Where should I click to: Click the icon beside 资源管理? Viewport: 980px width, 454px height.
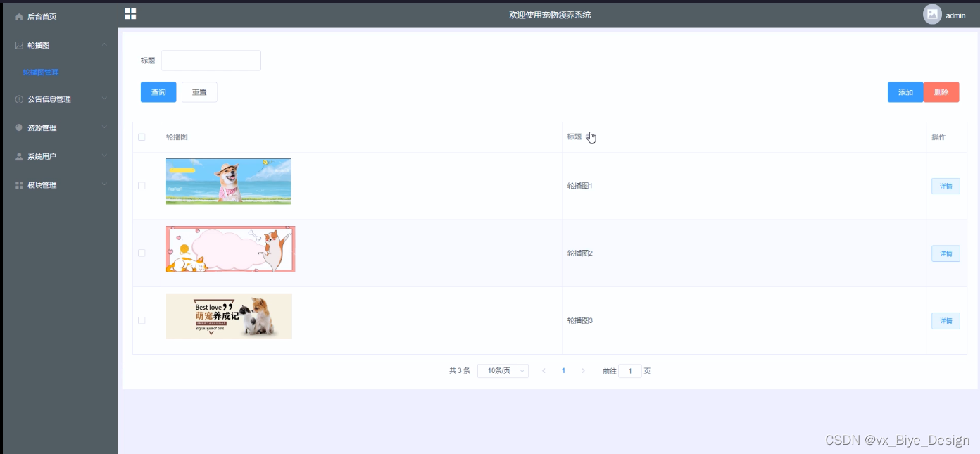(19, 128)
